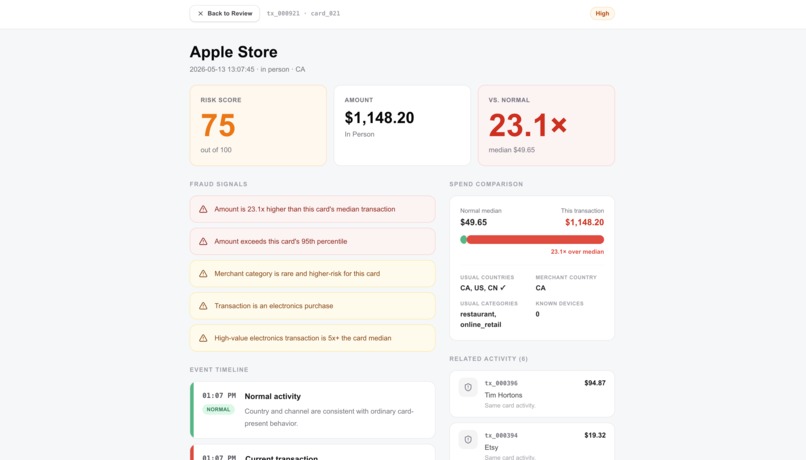806x460 pixels.
Task: Click the 23.1× vs. normal value
Action: 527,125
